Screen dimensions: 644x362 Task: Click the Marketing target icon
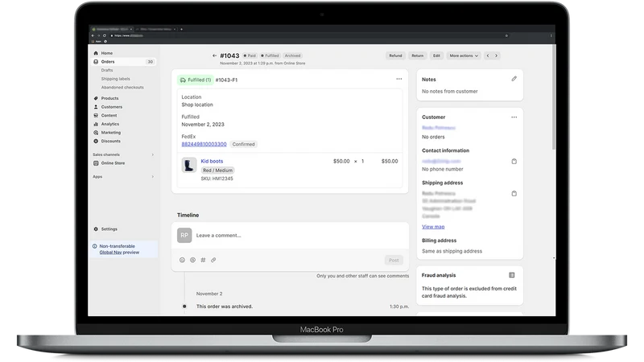(x=96, y=133)
